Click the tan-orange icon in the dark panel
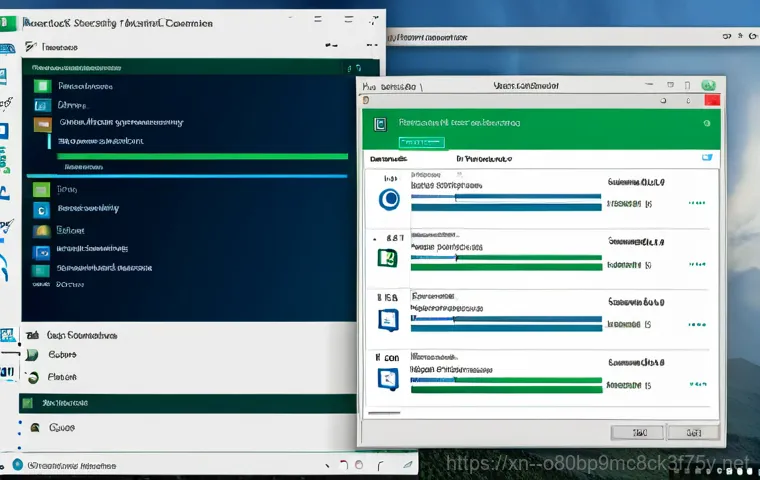 coord(43,124)
